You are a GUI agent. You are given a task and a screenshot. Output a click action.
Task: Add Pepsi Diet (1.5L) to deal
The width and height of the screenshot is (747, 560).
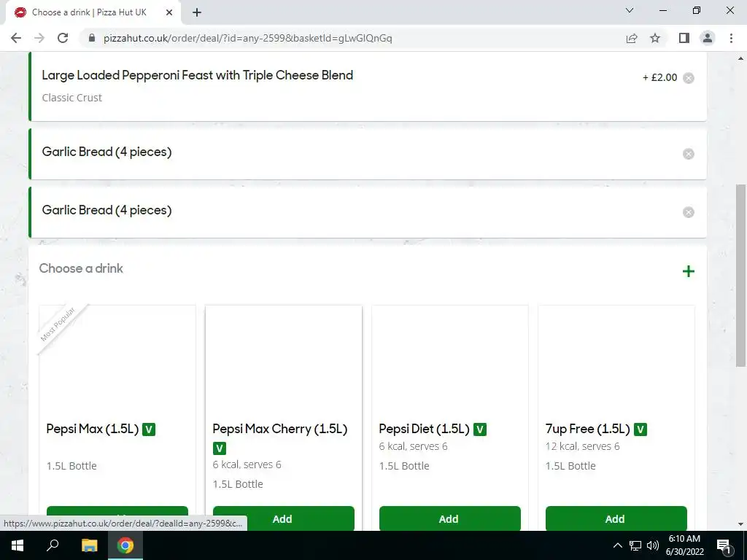click(x=449, y=518)
